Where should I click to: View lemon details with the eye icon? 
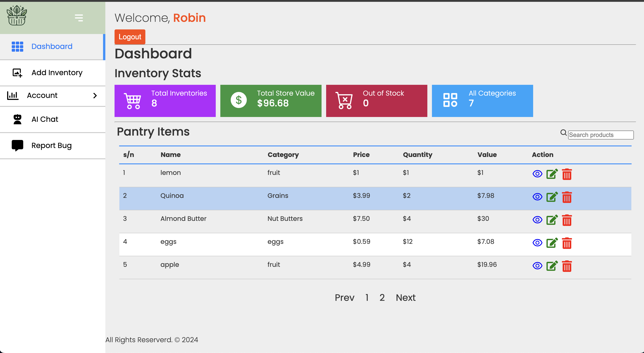tap(537, 174)
